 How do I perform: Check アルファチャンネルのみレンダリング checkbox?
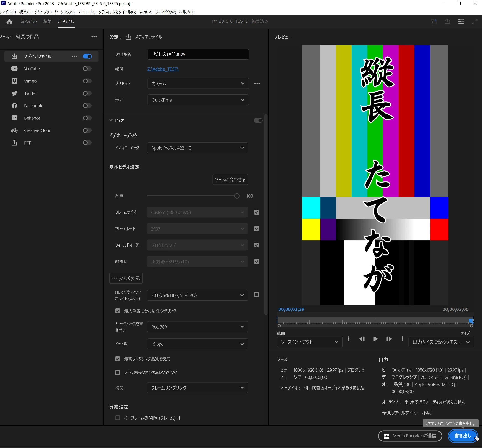[118, 372]
